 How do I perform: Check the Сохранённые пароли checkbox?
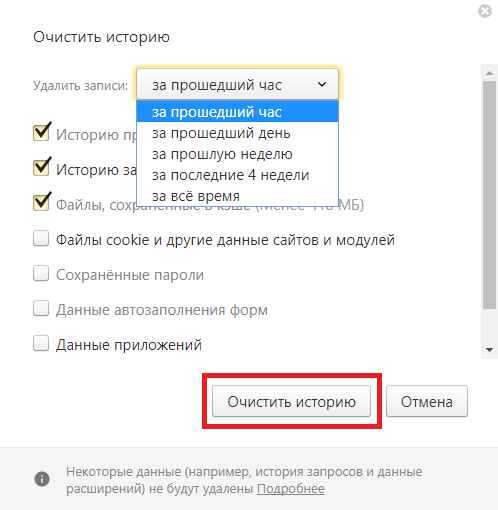pyautogui.click(x=41, y=274)
